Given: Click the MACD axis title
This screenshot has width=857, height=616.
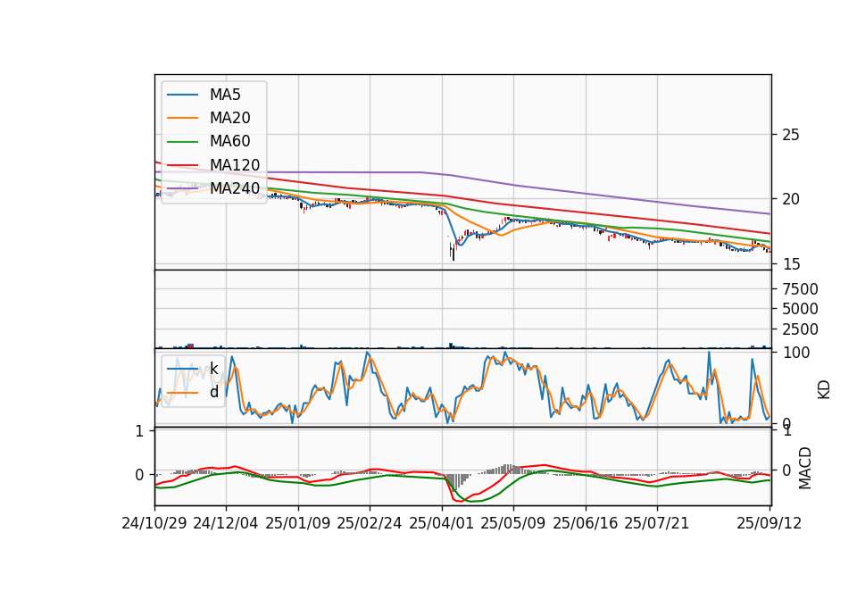Looking at the screenshot, I should click(x=804, y=468).
